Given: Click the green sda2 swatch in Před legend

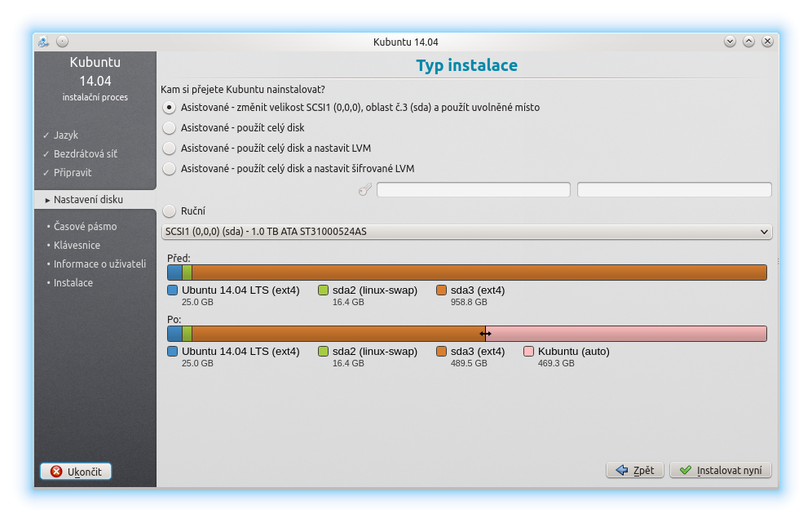Looking at the screenshot, I should pyautogui.click(x=323, y=290).
